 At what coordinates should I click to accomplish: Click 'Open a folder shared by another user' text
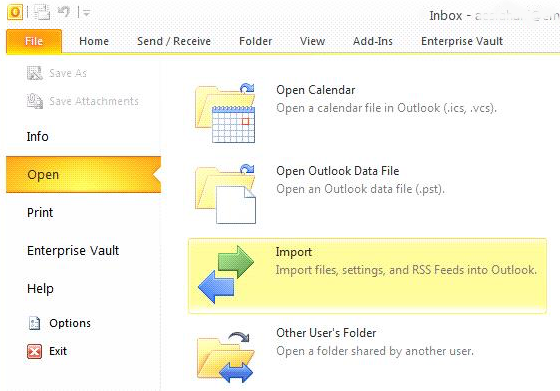tap(375, 351)
